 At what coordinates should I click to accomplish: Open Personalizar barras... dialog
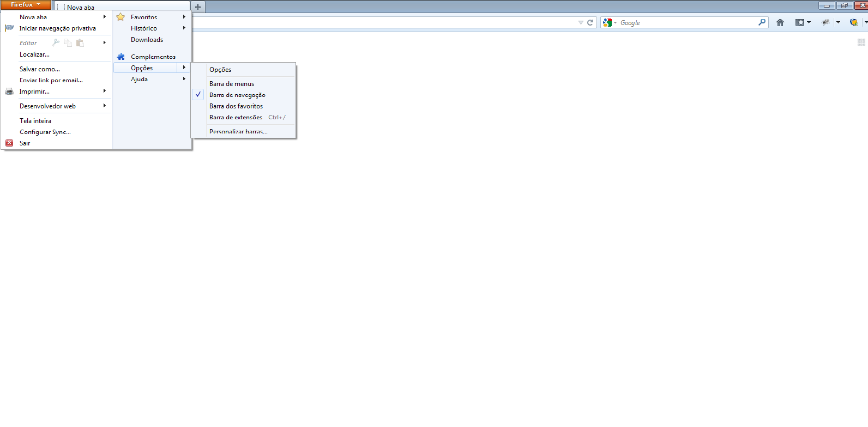[238, 131]
